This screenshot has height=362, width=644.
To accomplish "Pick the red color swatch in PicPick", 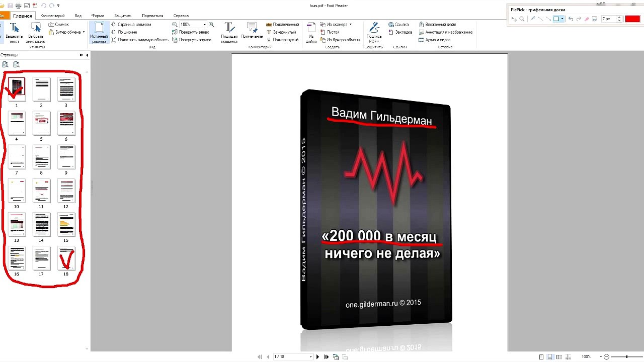I will tap(632, 19).
